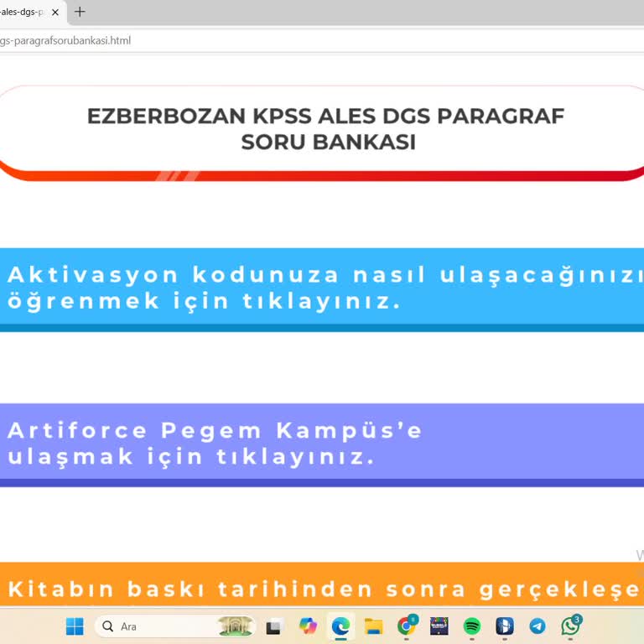This screenshot has height=644, width=644.
Task: Open Task View from the taskbar
Action: point(273,626)
